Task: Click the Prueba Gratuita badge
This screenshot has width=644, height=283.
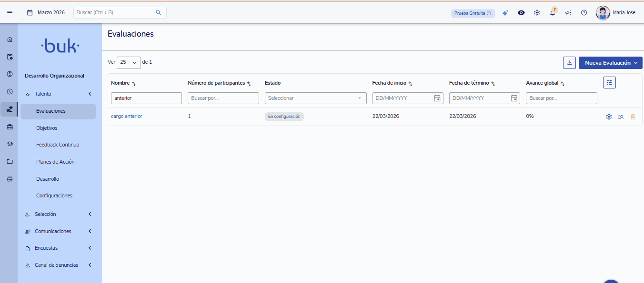Action: coord(473,13)
